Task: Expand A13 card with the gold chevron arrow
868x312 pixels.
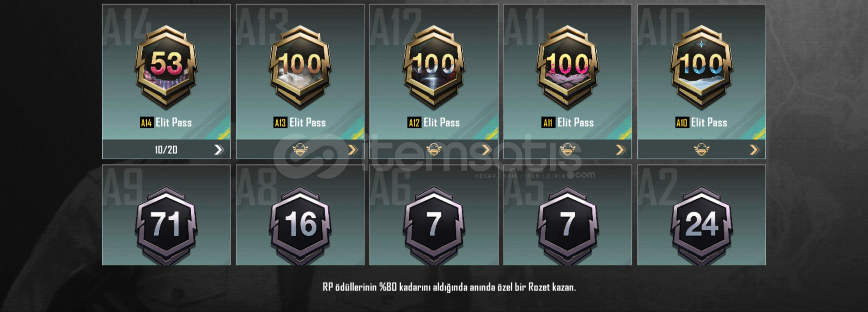Action: pos(353,150)
